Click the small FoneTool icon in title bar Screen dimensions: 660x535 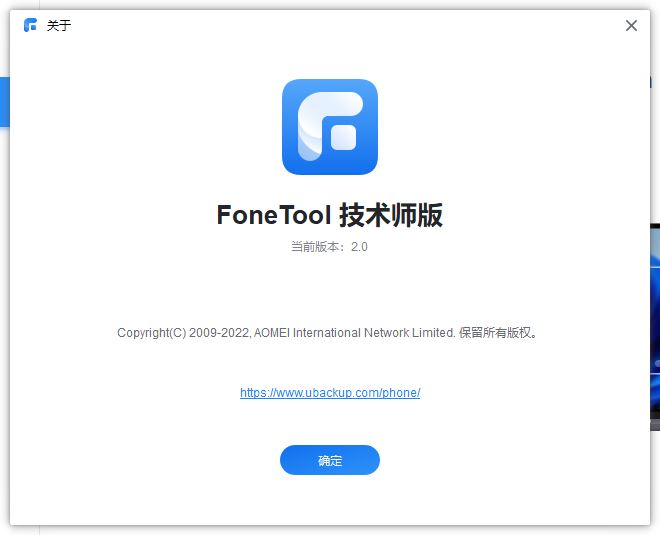[x=30, y=25]
